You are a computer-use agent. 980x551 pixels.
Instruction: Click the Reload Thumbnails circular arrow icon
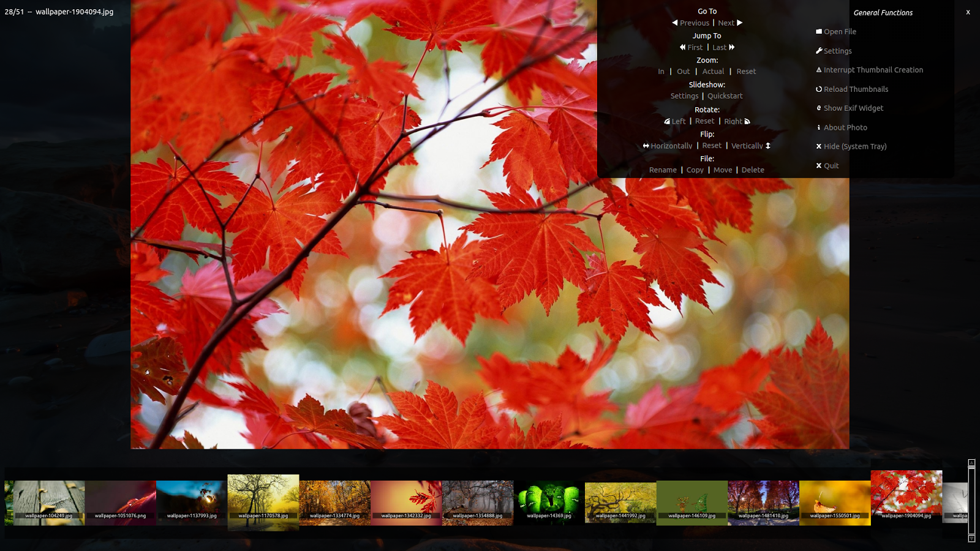click(820, 89)
